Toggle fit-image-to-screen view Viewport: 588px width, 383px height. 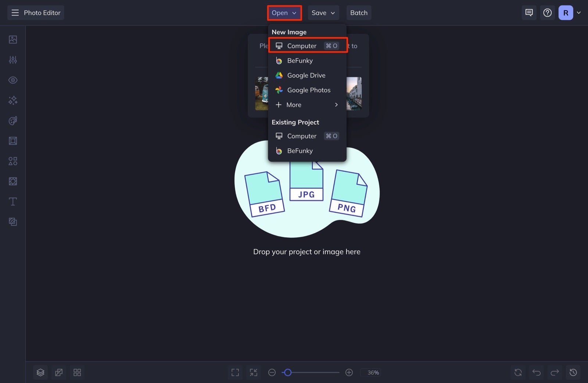click(x=253, y=372)
